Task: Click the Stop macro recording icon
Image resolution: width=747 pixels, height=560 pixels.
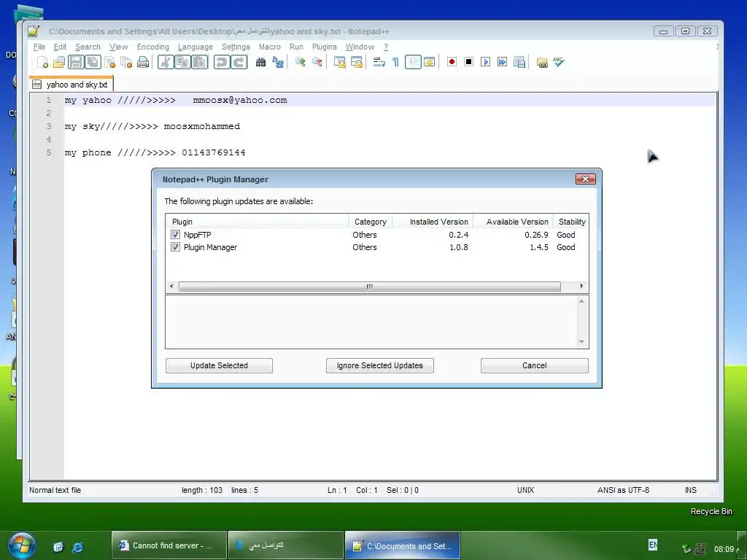Action: (x=469, y=62)
